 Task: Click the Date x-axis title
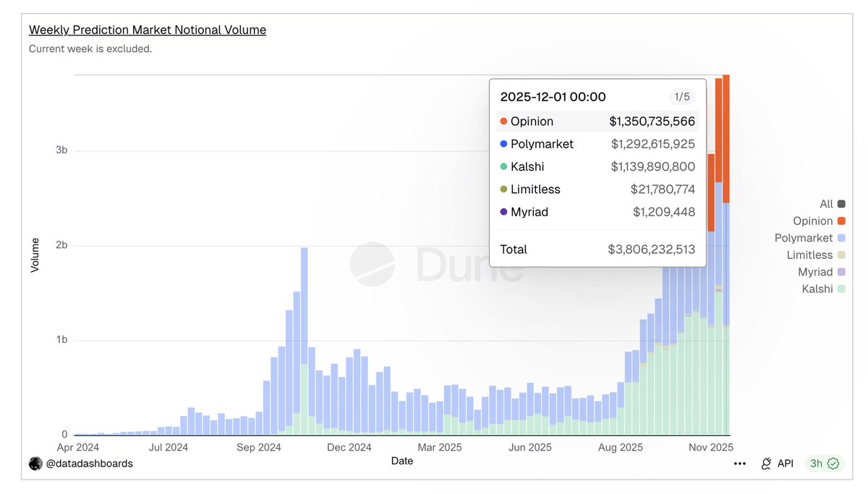[x=402, y=461]
